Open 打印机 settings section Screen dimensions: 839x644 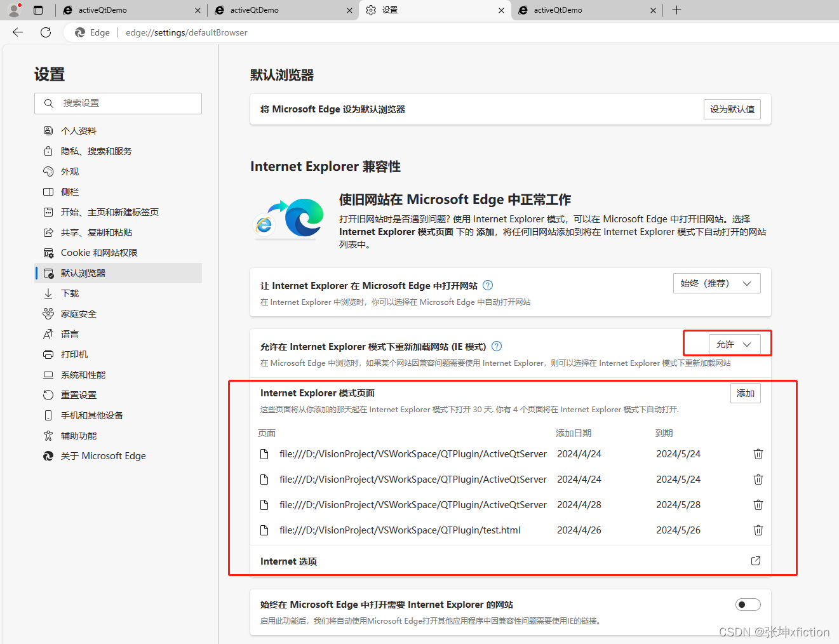[118, 354]
